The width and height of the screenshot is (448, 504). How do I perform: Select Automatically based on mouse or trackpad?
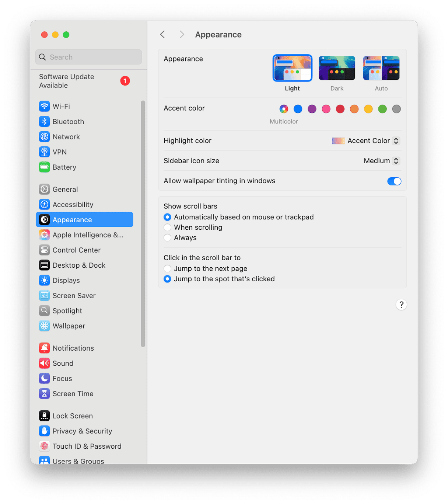[168, 217]
